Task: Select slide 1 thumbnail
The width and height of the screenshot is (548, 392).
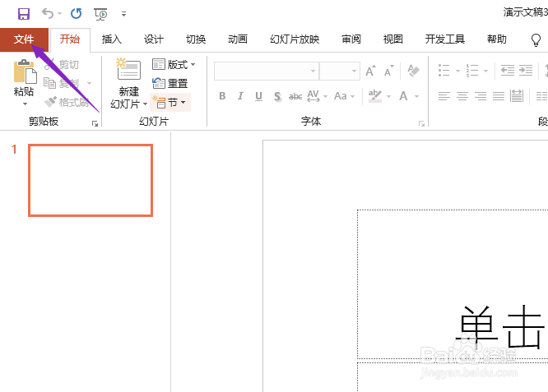Action: 91,181
